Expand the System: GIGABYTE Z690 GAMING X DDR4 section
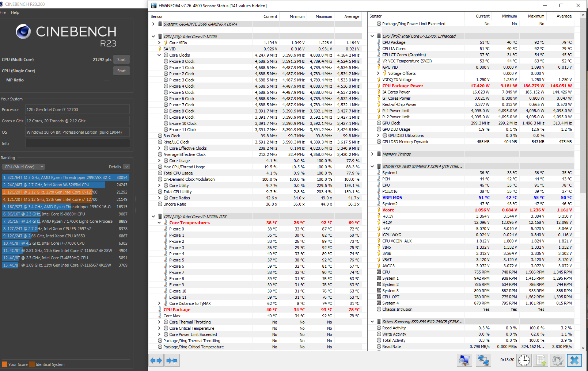 (153, 24)
